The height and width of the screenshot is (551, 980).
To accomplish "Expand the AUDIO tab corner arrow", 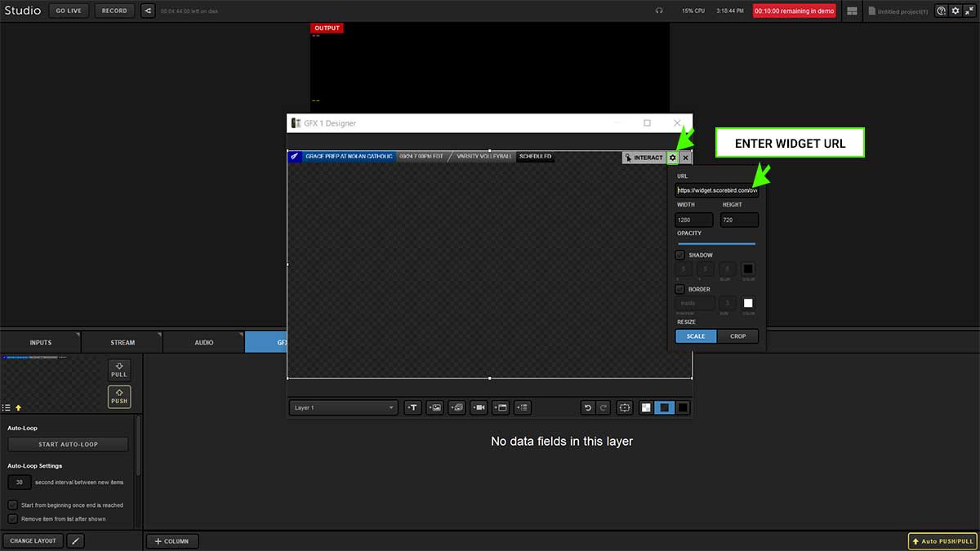I will [x=240, y=335].
